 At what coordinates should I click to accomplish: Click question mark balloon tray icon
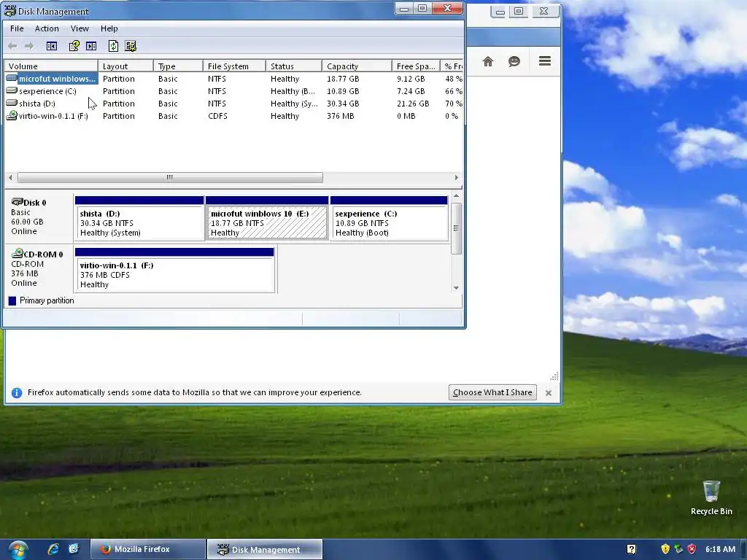pos(631,549)
